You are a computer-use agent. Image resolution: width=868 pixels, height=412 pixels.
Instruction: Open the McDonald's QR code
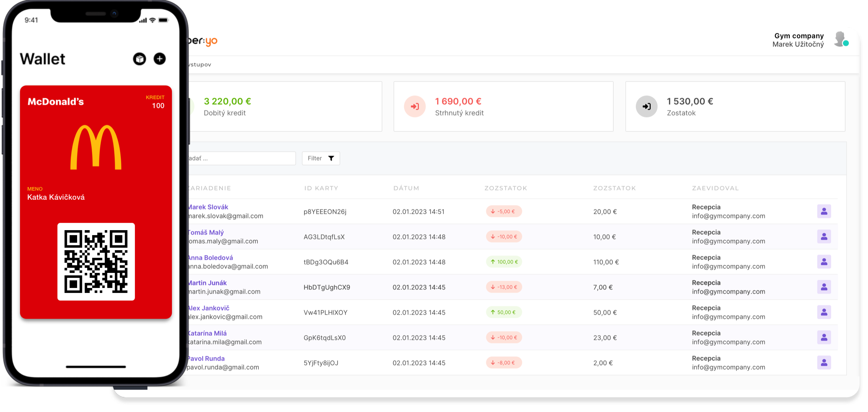tap(96, 262)
